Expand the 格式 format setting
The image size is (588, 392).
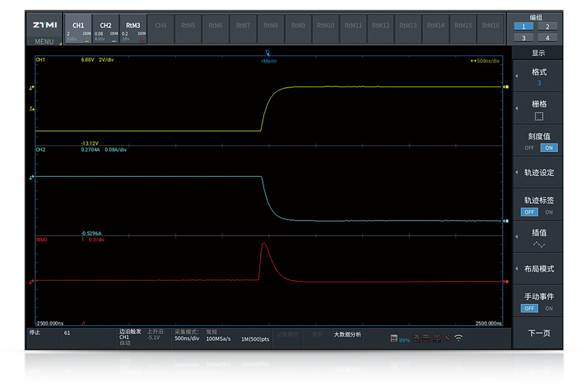pos(539,76)
